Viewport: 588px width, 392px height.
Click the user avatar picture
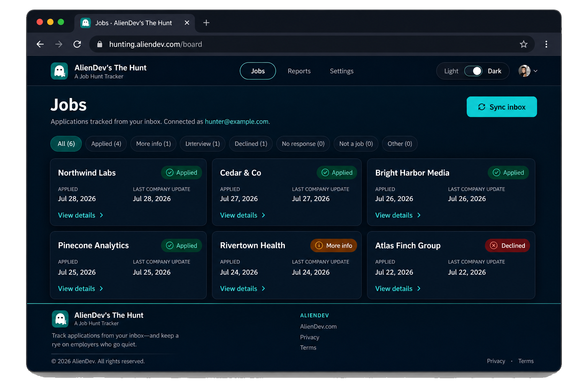point(524,71)
